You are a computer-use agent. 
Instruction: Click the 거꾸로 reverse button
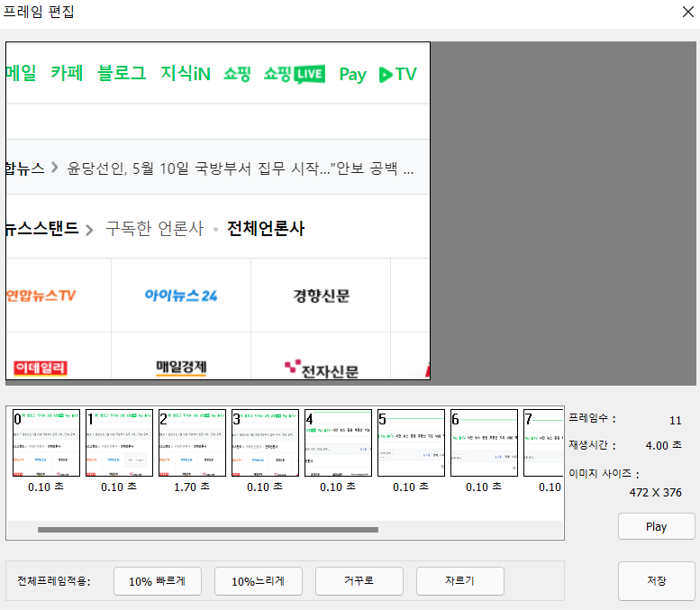359,581
